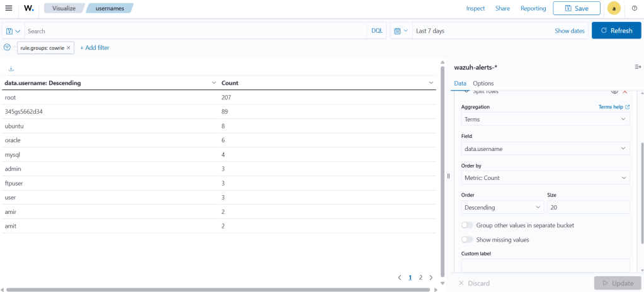Open the Order Descending dropdown
Viewport: 644px width, 292px height.
click(502, 207)
